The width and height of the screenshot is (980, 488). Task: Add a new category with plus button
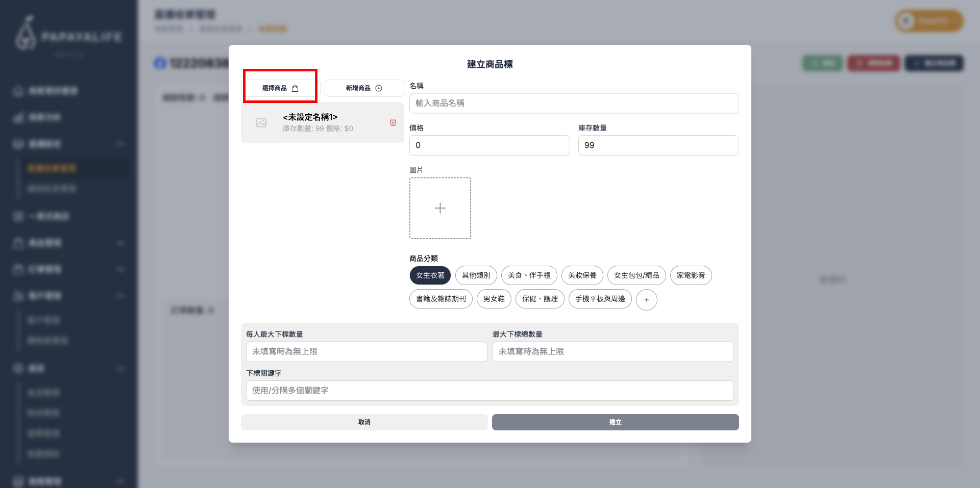click(646, 300)
